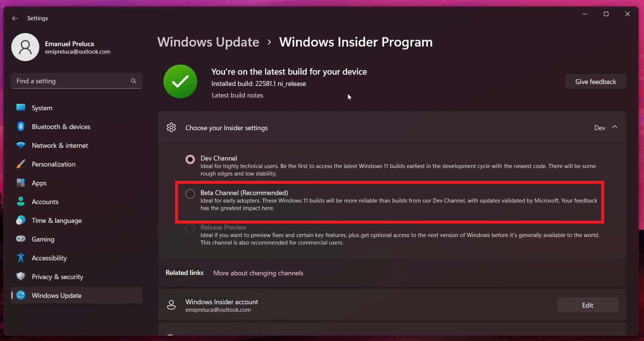The image size is (644, 341).
Task: Click the Give feedback button
Action: (x=595, y=81)
